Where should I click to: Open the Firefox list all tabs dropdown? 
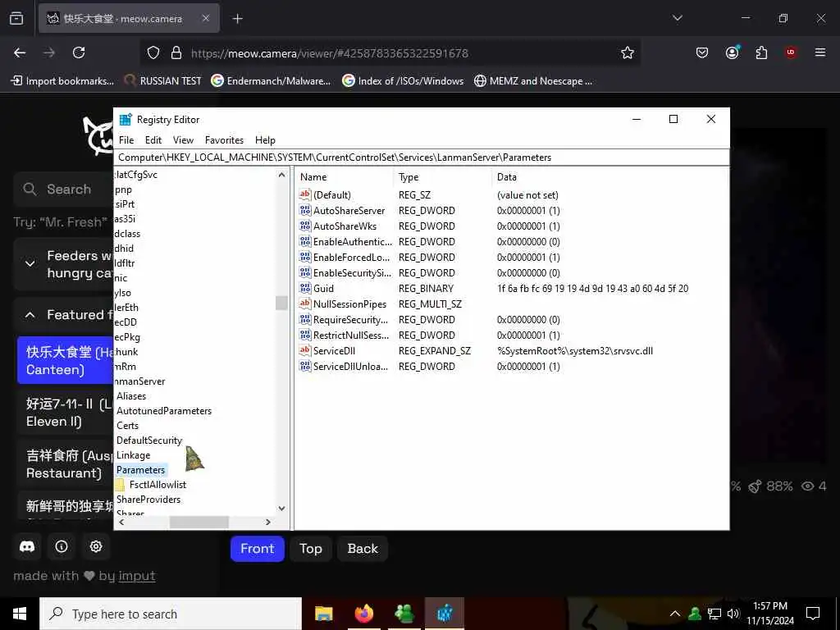coord(677,18)
